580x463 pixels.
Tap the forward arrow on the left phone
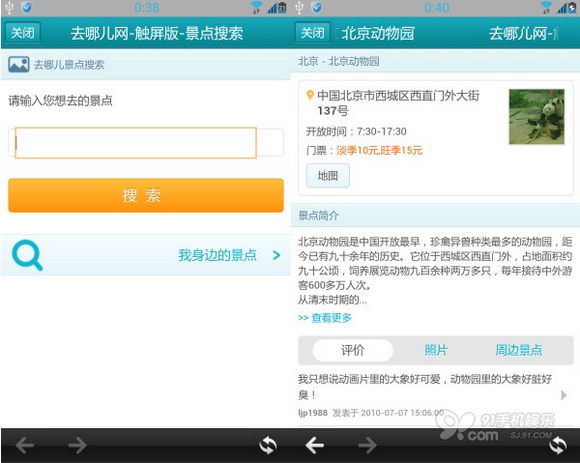click(77, 445)
